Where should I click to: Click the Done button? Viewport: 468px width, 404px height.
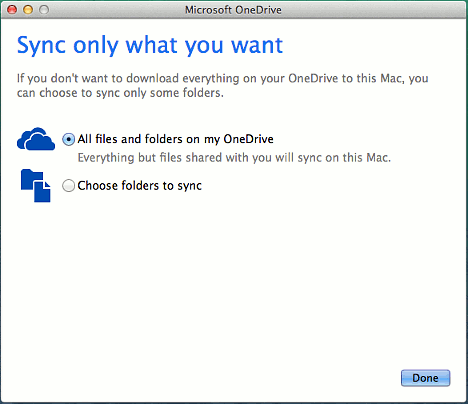pyautogui.click(x=425, y=378)
